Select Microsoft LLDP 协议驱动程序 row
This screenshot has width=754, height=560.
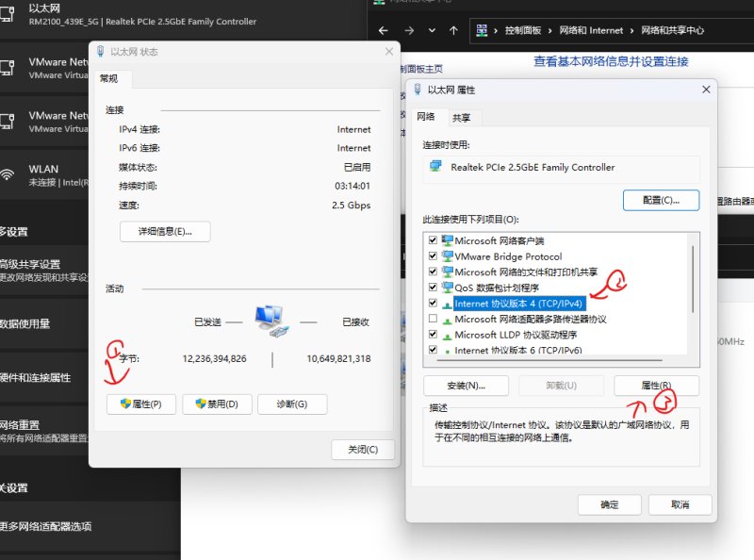pos(516,335)
